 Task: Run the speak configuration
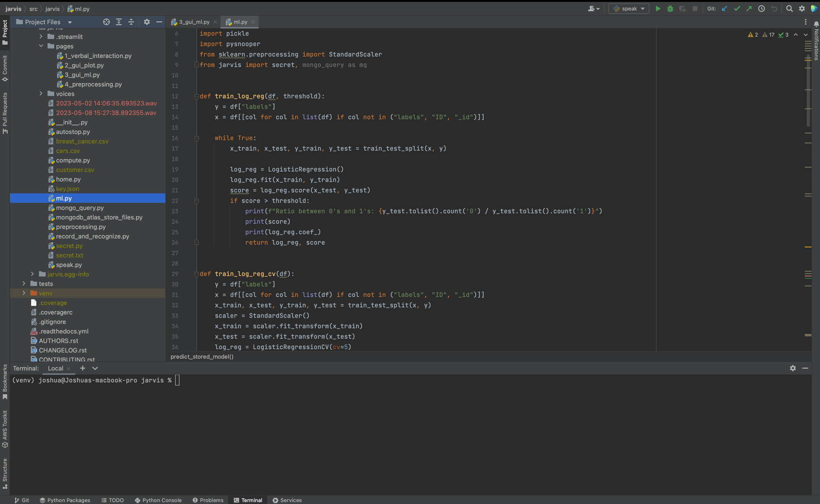[x=658, y=9]
